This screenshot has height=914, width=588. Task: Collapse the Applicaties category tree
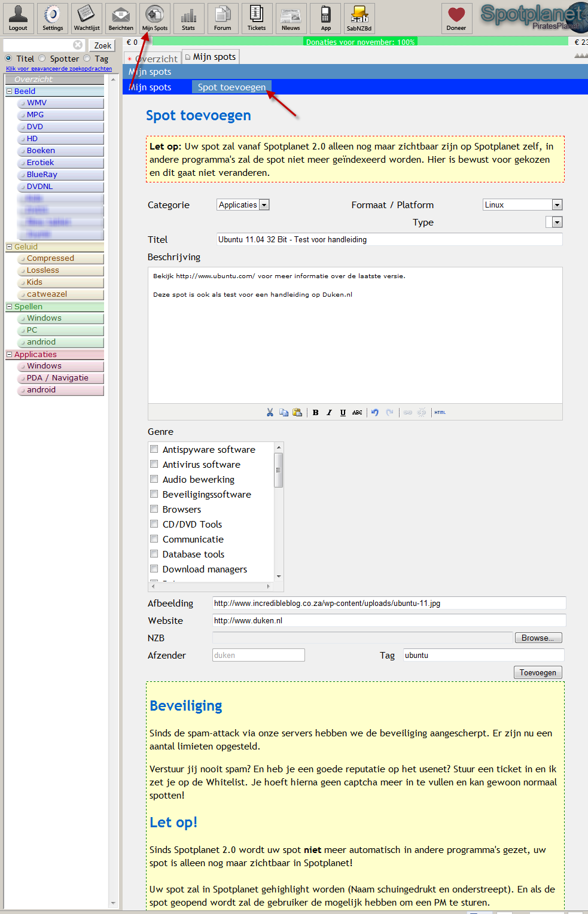pos(9,354)
